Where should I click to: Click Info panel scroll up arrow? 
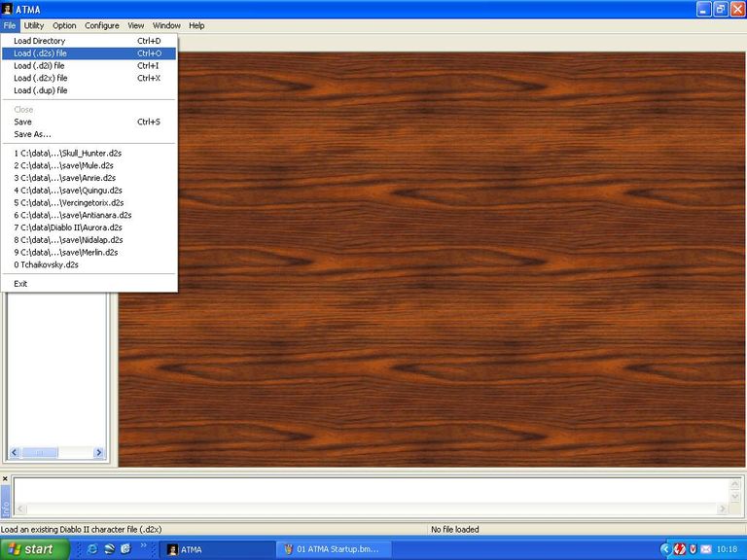click(734, 484)
